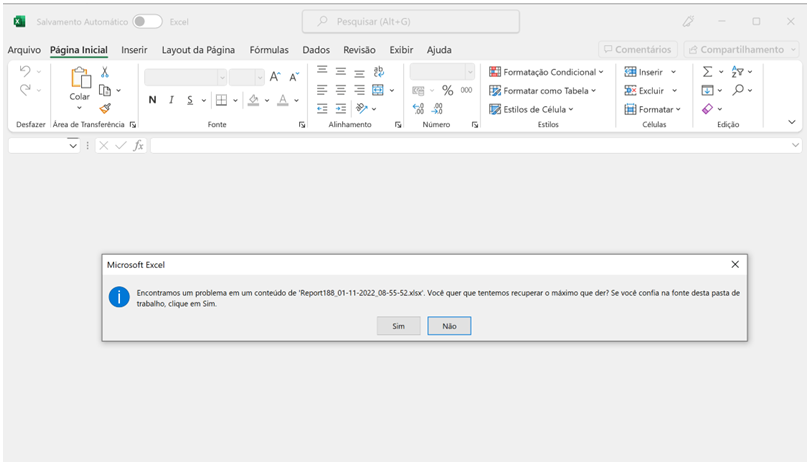Expand the formula bar chevron
The width and height of the screenshot is (810, 462).
pos(795,145)
